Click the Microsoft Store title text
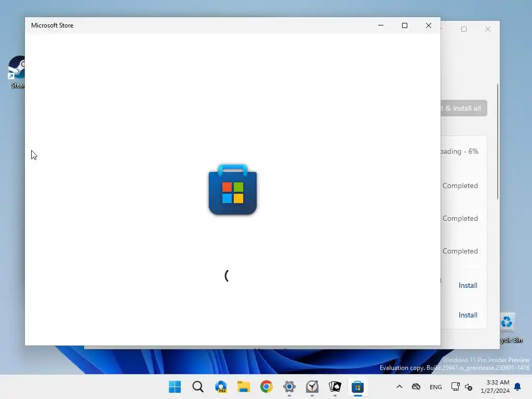 [52, 25]
